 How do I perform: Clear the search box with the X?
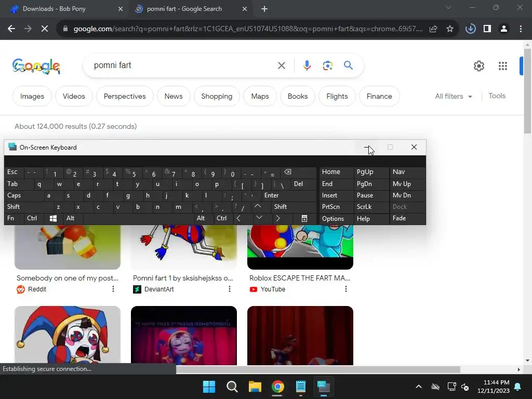click(281, 65)
